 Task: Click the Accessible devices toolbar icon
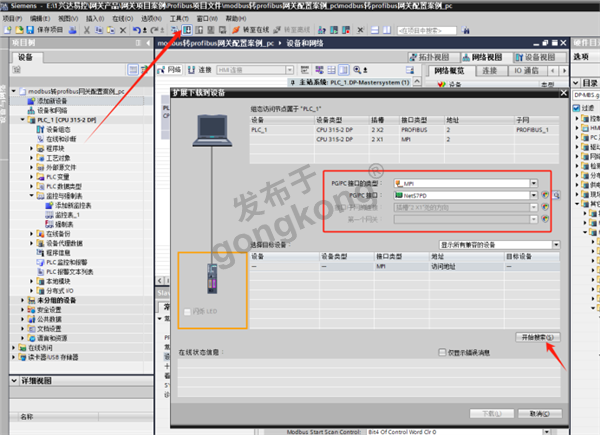click(322, 30)
